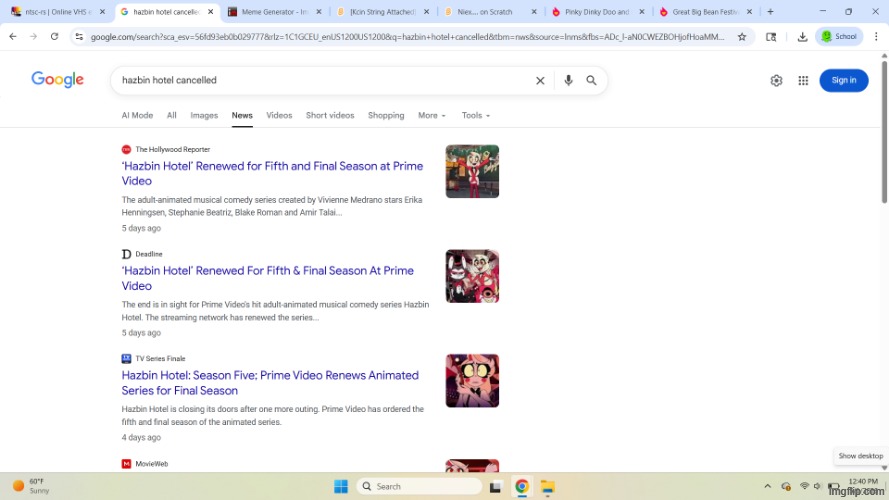The image size is (889, 500).
Task: Clear the search query with X
Action: tap(540, 80)
